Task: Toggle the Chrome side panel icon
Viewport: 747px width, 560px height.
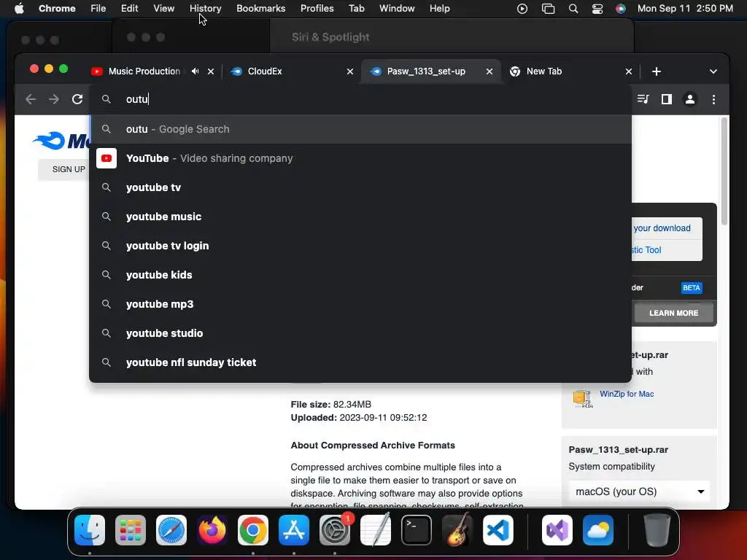Action: (x=667, y=99)
